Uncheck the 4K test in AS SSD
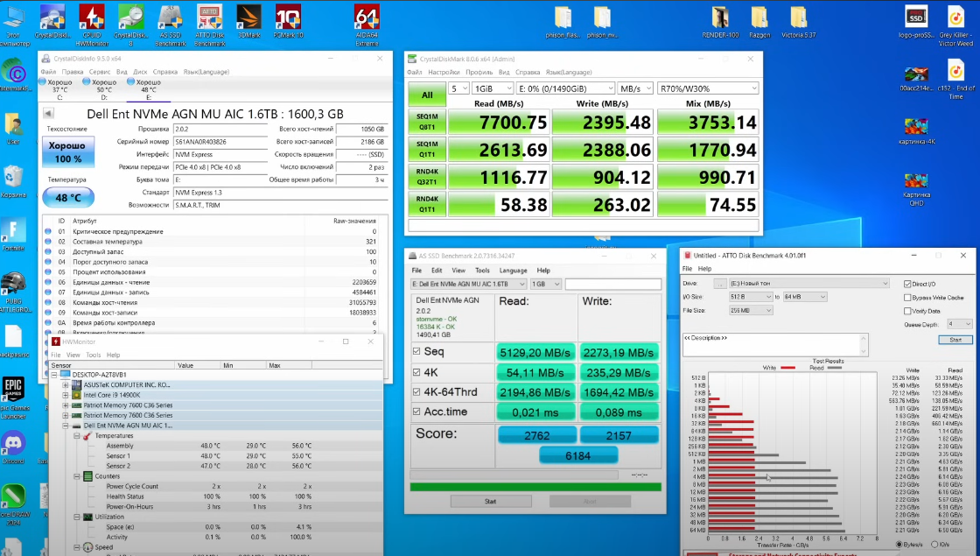The height and width of the screenshot is (556, 980). pos(416,372)
